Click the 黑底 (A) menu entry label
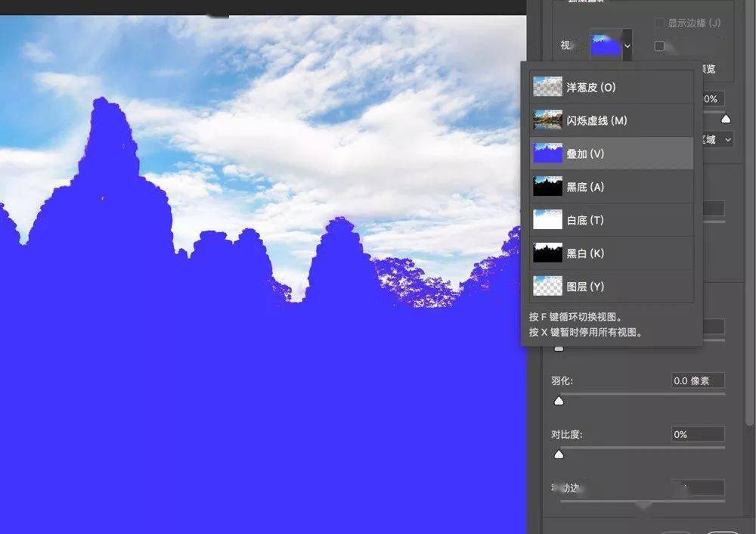The width and height of the screenshot is (756, 534). click(x=585, y=187)
